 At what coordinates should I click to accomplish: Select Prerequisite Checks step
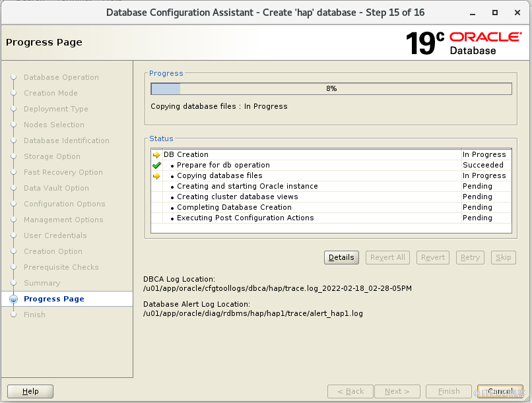pyautogui.click(x=61, y=267)
